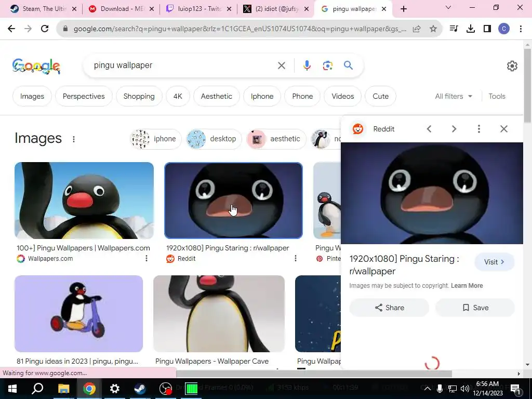Show previous image in preview panel

coord(429,129)
